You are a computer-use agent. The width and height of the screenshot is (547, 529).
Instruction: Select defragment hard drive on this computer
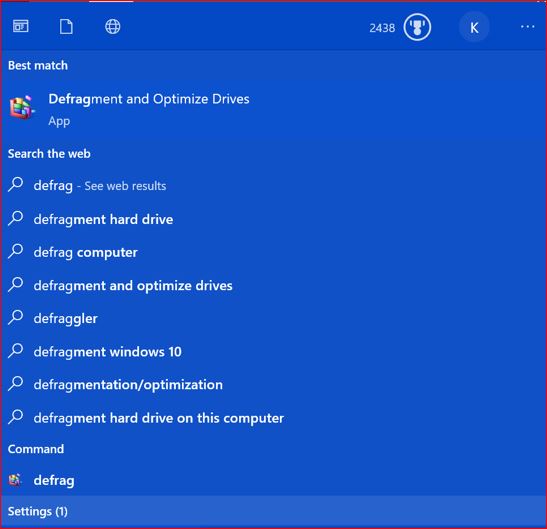[274, 418]
